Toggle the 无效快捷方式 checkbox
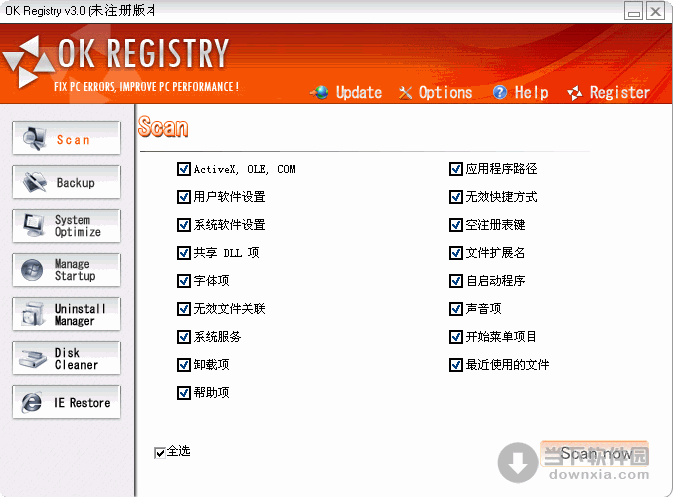 456,197
